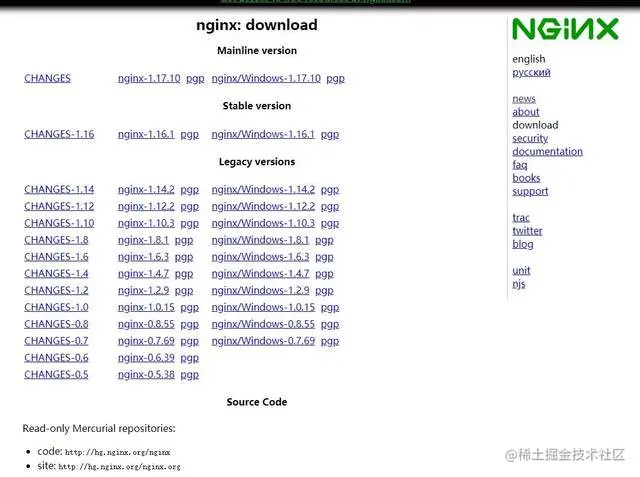640x477 pixels.
Task: Download nginx/Windows-1.2.9
Action: pos(260,291)
